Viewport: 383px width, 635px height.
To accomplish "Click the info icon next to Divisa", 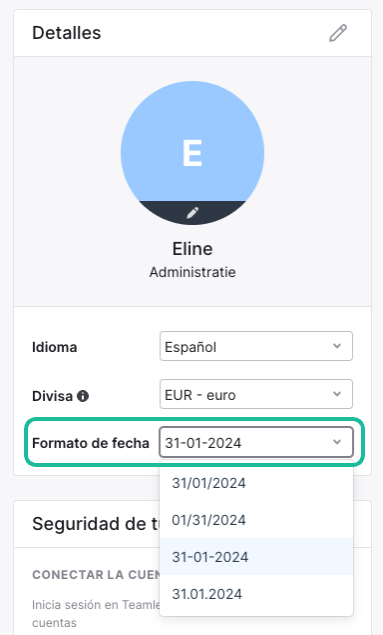I will point(83,396).
